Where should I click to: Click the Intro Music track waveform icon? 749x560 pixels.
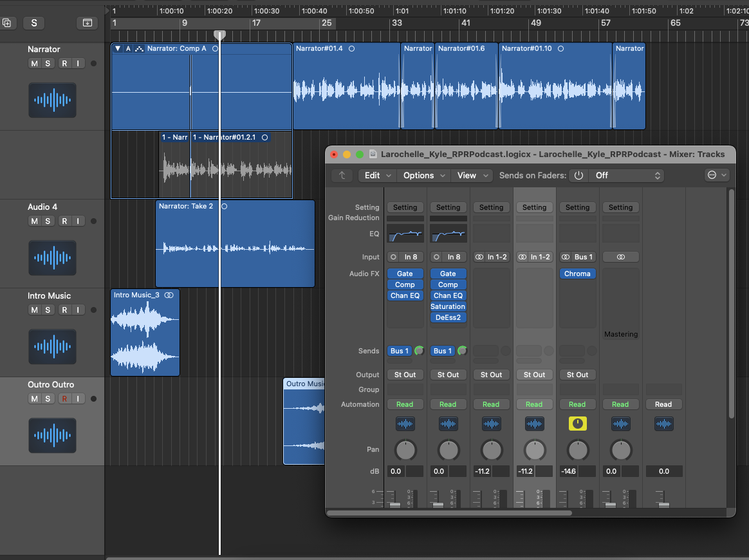click(x=53, y=347)
